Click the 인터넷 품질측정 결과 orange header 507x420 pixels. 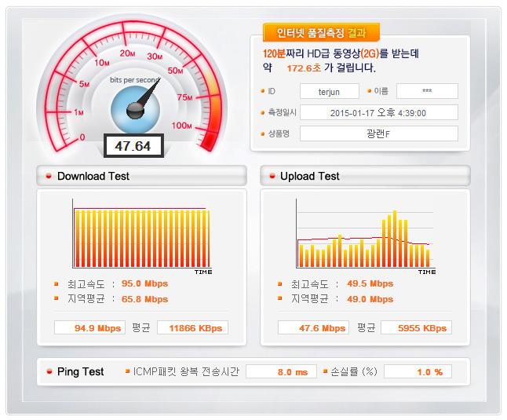click(x=321, y=33)
